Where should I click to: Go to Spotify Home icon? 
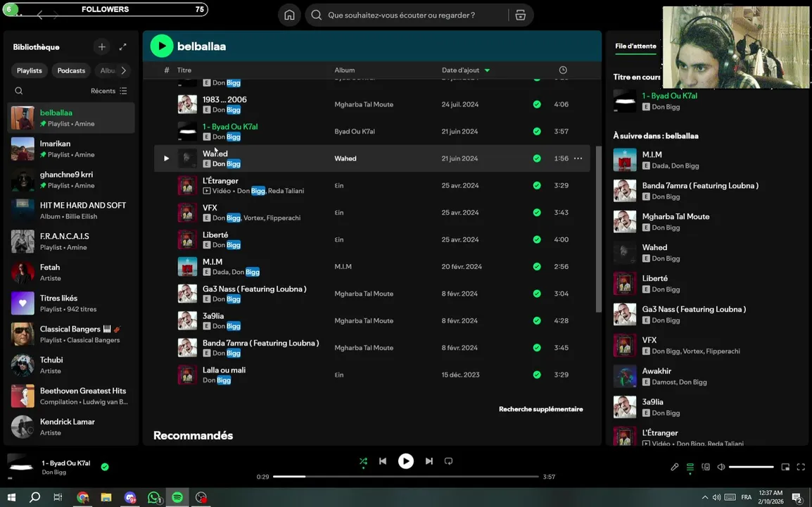(x=289, y=15)
